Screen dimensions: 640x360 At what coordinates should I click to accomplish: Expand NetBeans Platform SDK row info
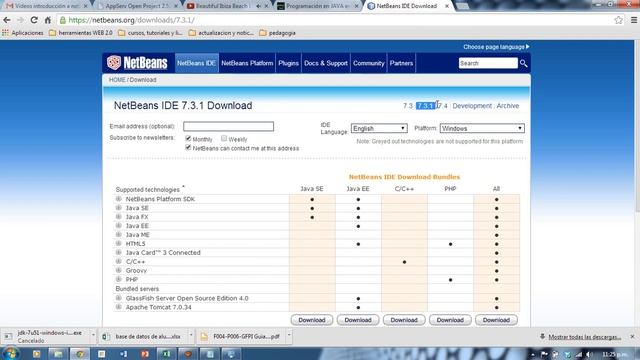click(x=118, y=199)
